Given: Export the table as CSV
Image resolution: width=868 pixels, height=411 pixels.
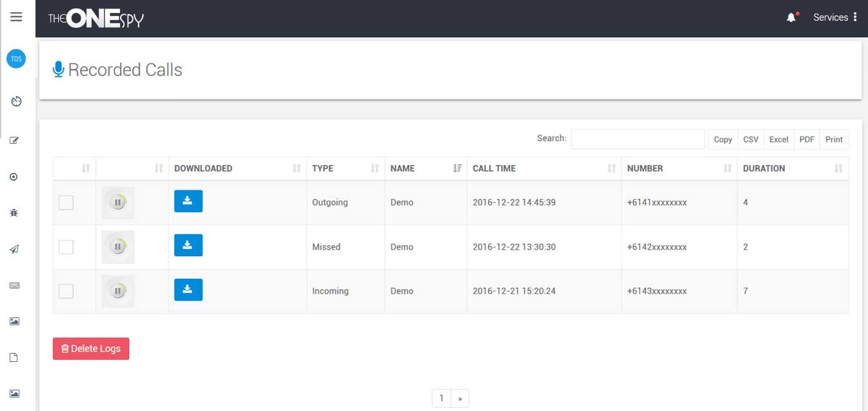Looking at the screenshot, I should pos(751,139).
